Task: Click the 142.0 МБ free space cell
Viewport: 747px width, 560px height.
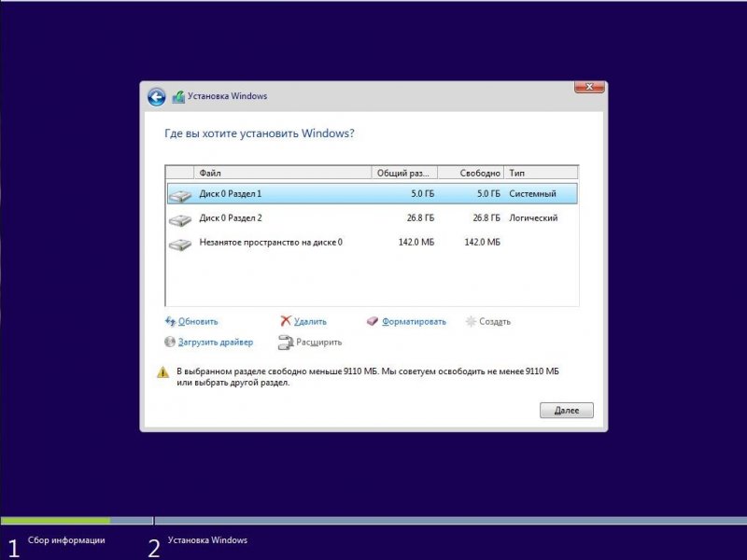Action: click(x=482, y=243)
